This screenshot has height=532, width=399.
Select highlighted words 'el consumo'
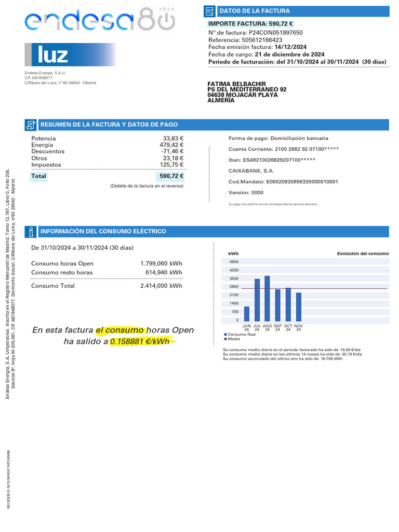[x=119, y=330]
